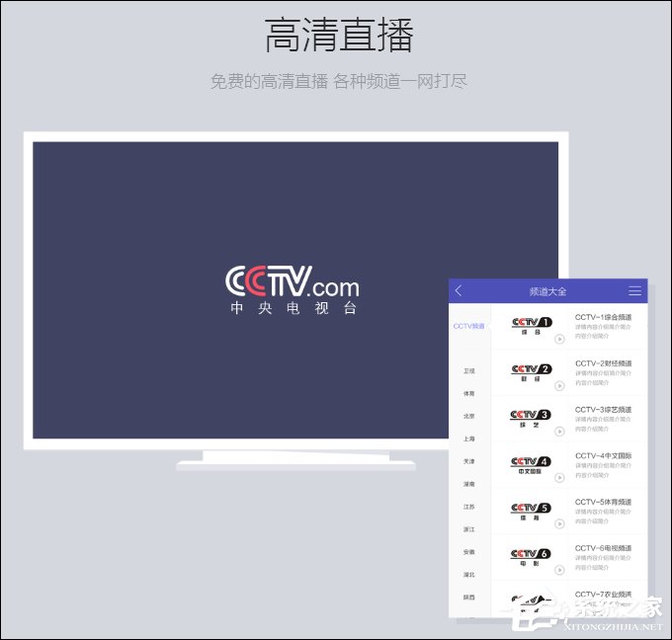Switch to the 湖北 category
Viewport: 672px width, 640px height.
point(468,575)
